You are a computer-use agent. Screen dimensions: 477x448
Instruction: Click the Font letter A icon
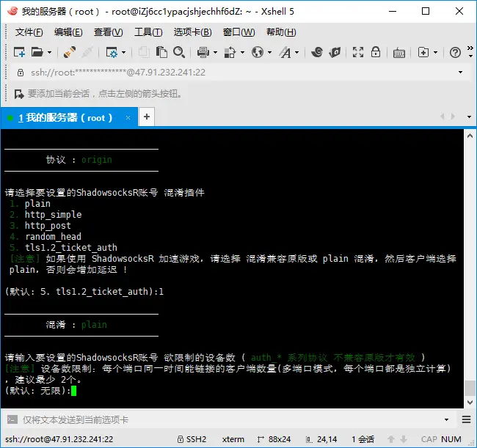285,52
